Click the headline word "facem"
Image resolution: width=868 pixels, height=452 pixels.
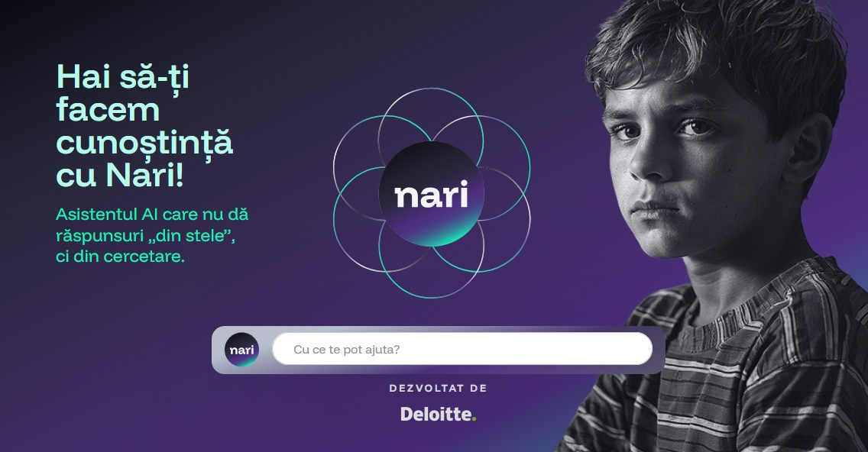108,109
